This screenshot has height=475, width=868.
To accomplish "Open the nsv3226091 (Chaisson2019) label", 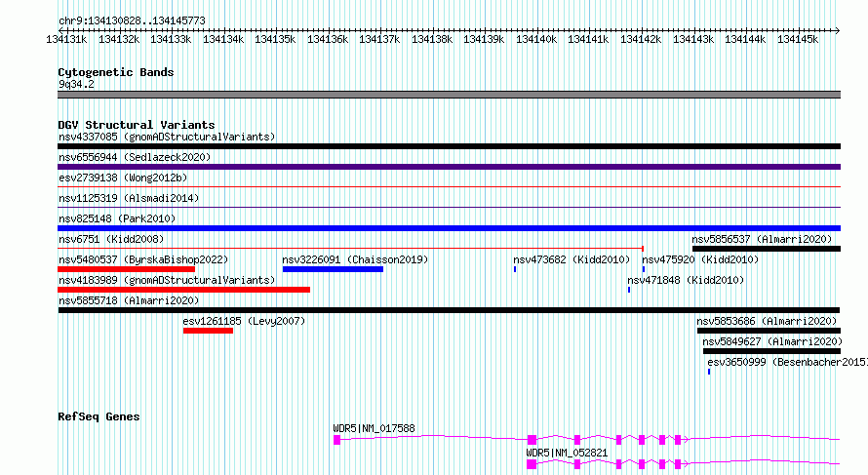I will pyautogui.click(x=355, y=259).
